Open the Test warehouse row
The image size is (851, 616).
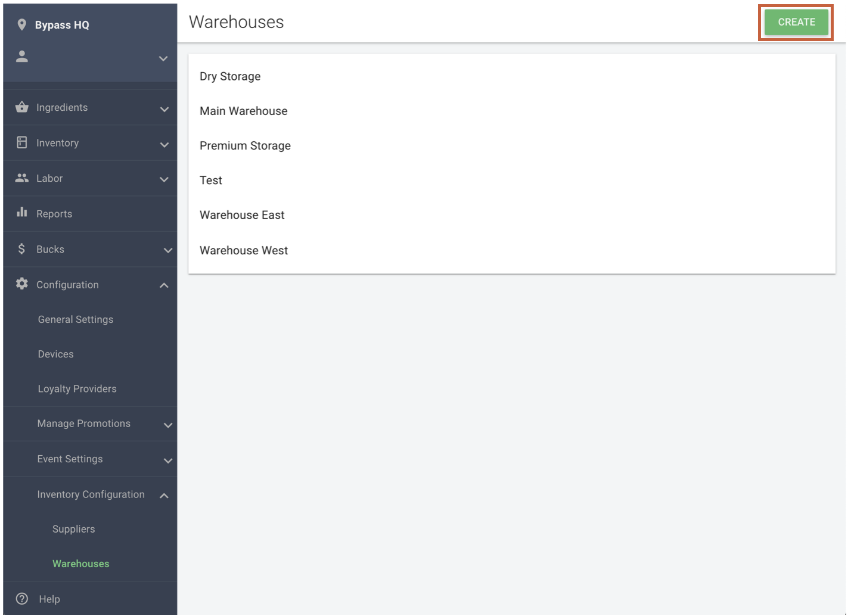[x=512, y=180]
